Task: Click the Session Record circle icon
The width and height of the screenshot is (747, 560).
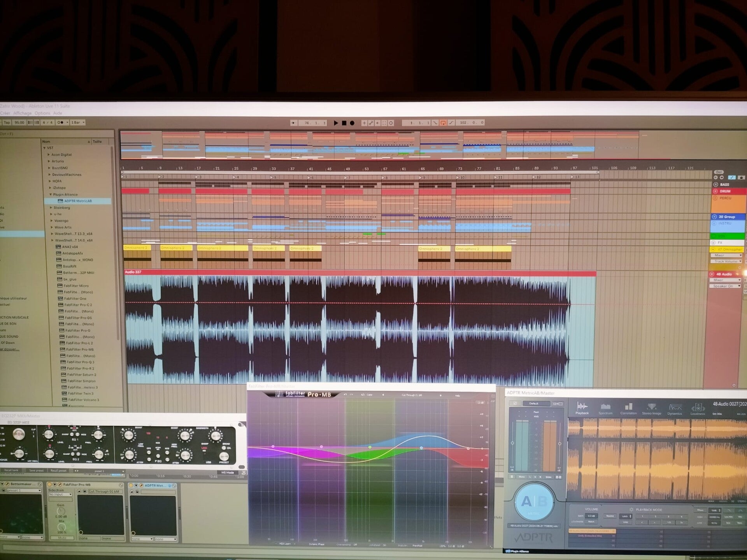Action: (391, 123)
